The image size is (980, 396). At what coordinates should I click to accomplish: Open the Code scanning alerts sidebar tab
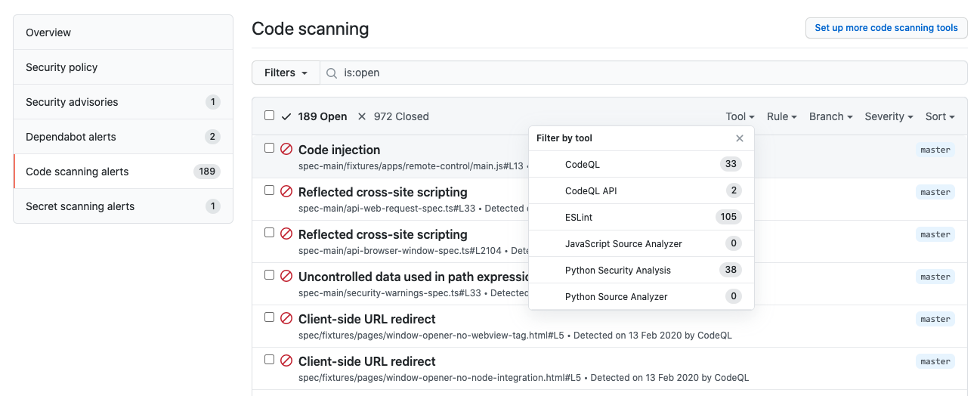pyautogui.click(x=123, y=172)
